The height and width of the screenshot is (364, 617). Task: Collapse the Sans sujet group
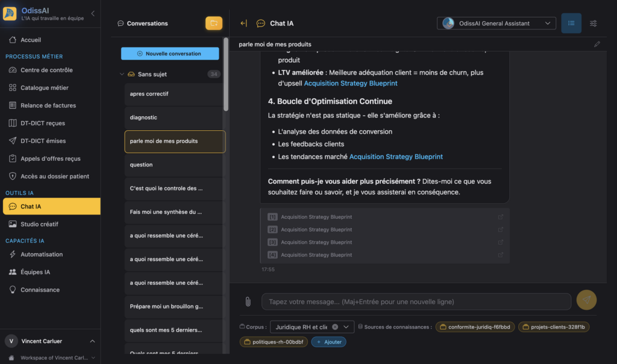coord(122,74)
